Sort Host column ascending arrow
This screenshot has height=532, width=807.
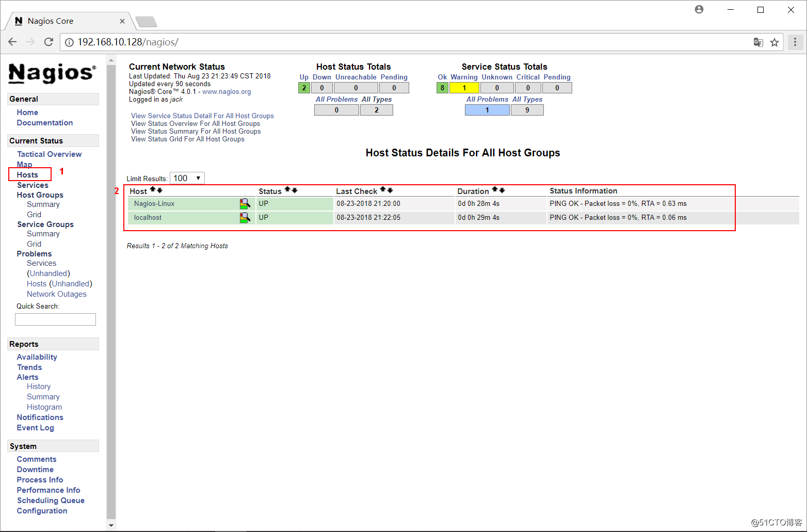click(153, 190)
